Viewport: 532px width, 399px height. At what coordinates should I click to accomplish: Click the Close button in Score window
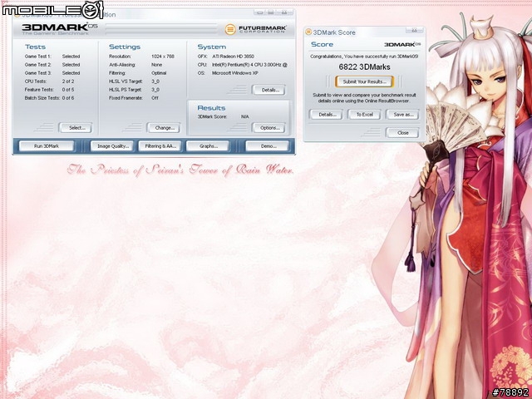(402, 133)
